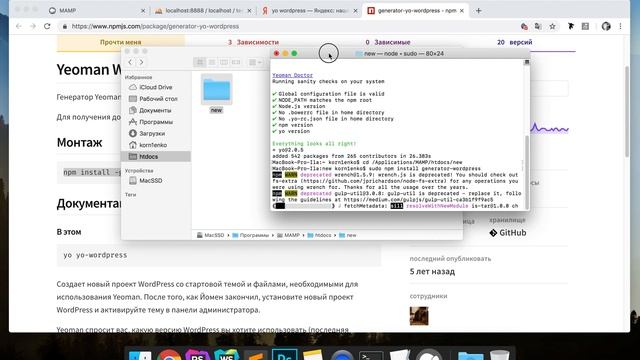Switch Finder to gallery view

tap(236, 62)
